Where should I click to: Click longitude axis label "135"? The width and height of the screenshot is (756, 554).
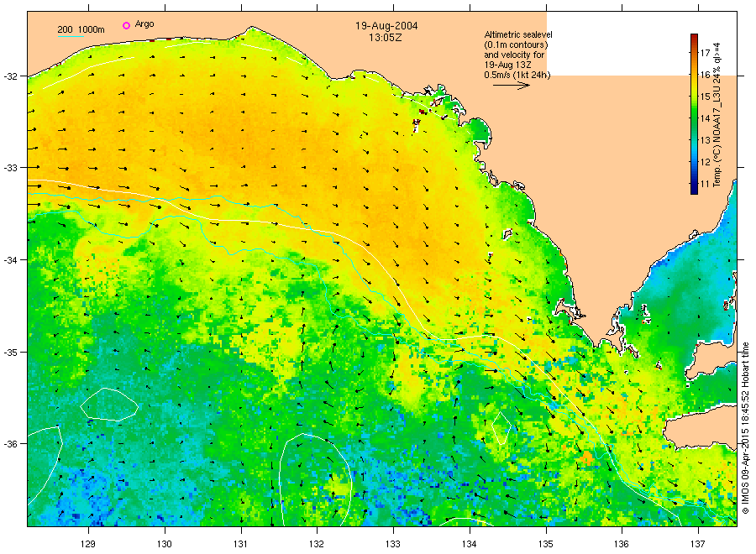click(546, 545)
